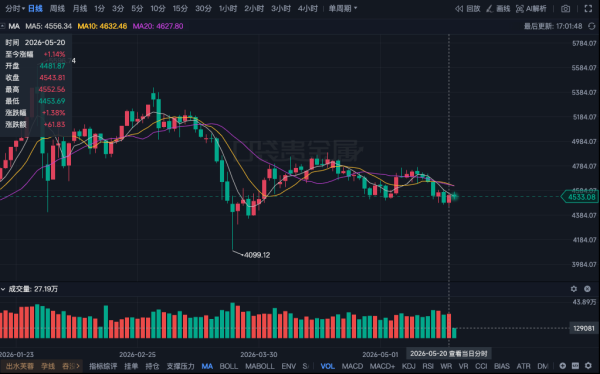
Task: Click the 2026-03-30 date axis label
Action: (x=259, y=354)
